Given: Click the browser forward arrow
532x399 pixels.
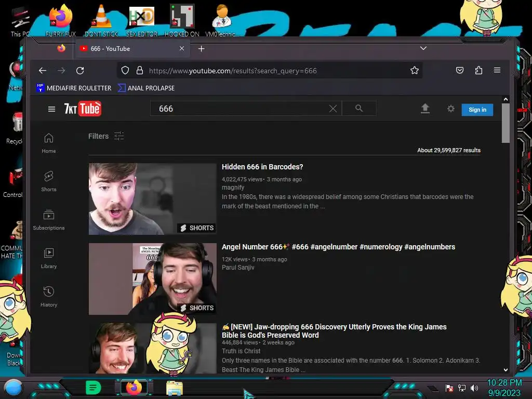Looking at the screenshot, I should (61, 71).
